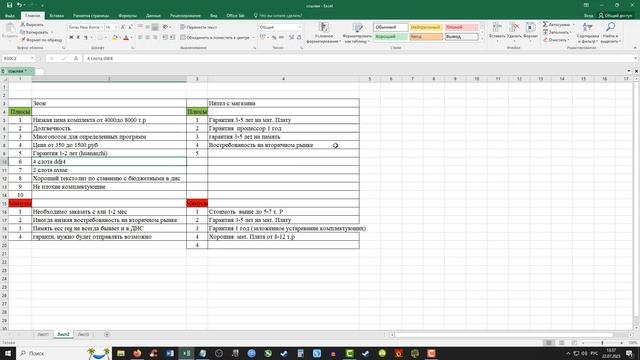Open the Name Box dropdown
Image resolution: width=640 pixels, height=360 pixels.
click(32, 58)
